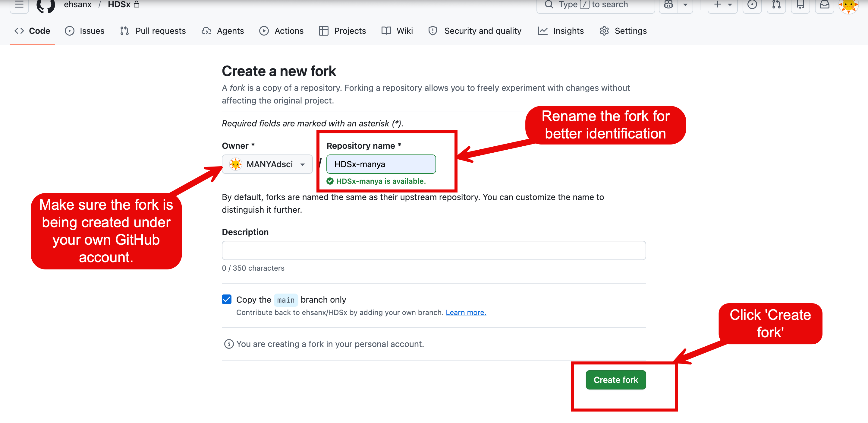Expand the Copilot dropdown arrow
868x423 pixels.
685,5
